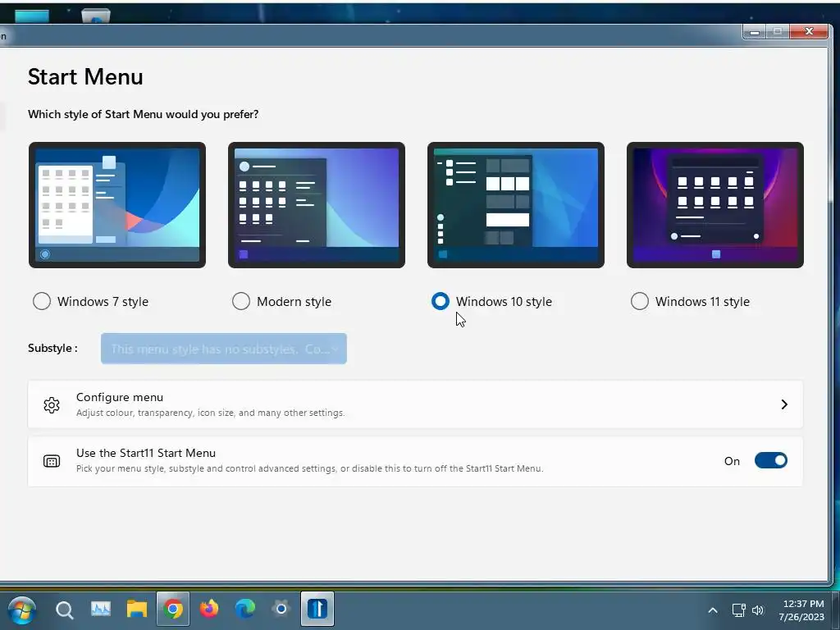Image resolution: width=840 pixels, height=630 pixels.
Task: Launch Firefox from the taskbar
Action: coord(209,609)
